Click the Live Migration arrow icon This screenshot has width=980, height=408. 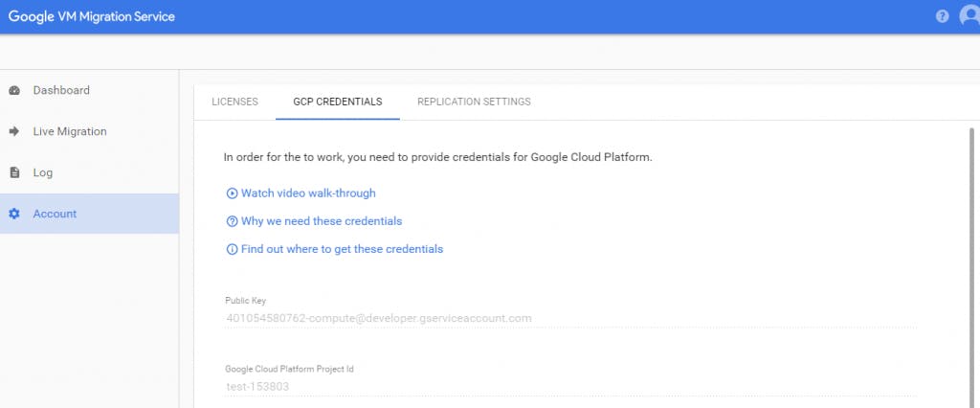(14, 132)
